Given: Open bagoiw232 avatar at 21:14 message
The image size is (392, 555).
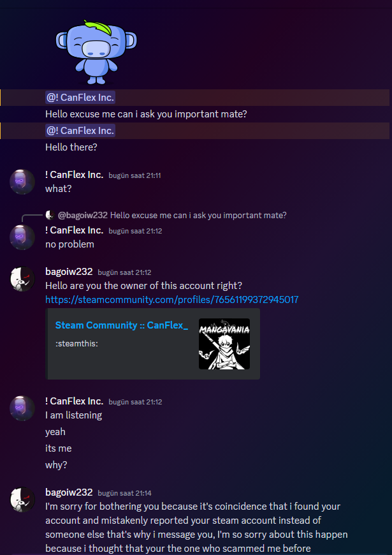Looking at the screenshot, I should (22, 500).
